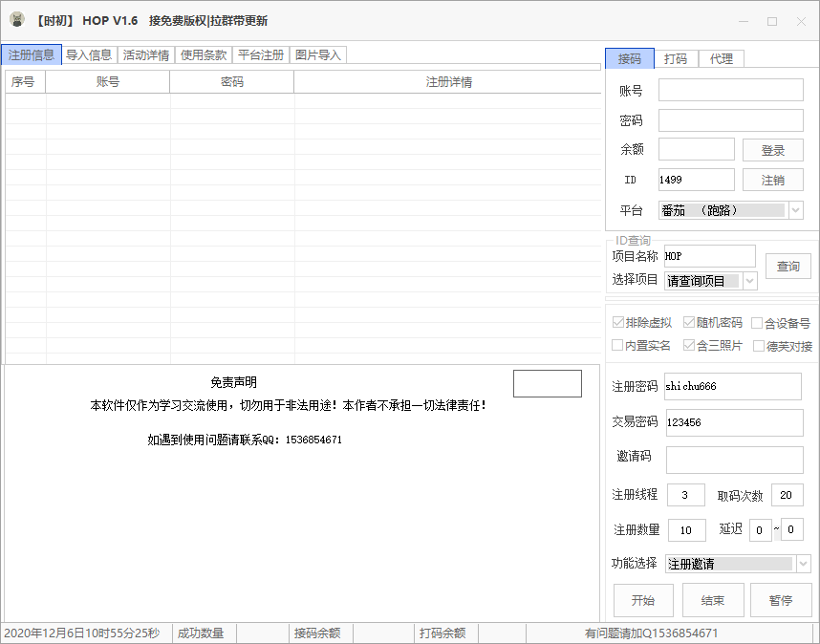Click the 注册详情 column header
Image resolution: width=820 pixels, height=644 pixels.
click(x=448, y=82)
